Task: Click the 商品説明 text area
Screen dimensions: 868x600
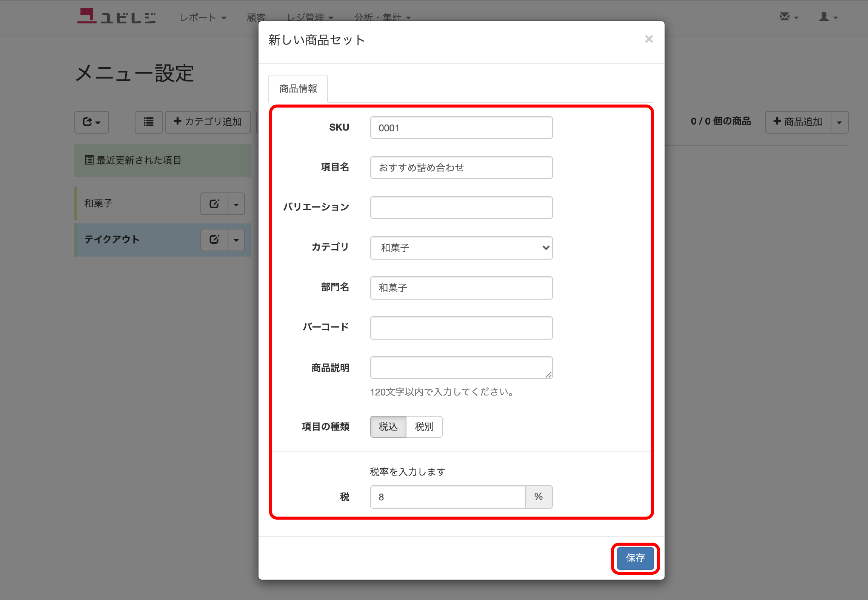Action: tap(461, 367)
